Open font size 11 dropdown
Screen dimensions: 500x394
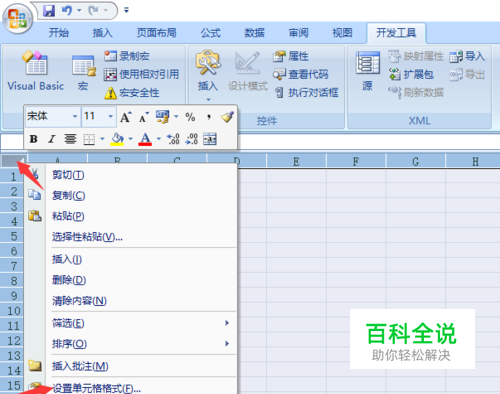pos(111,117)
